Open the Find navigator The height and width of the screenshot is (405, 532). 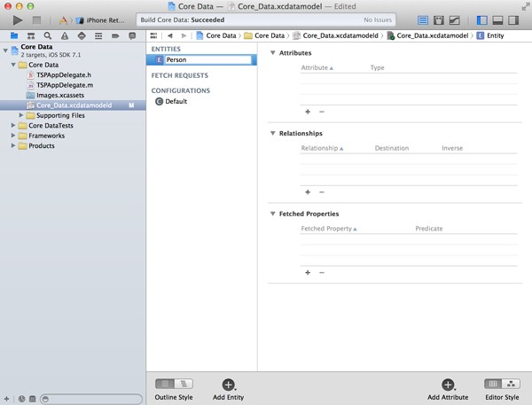click(x=48, y=35)
